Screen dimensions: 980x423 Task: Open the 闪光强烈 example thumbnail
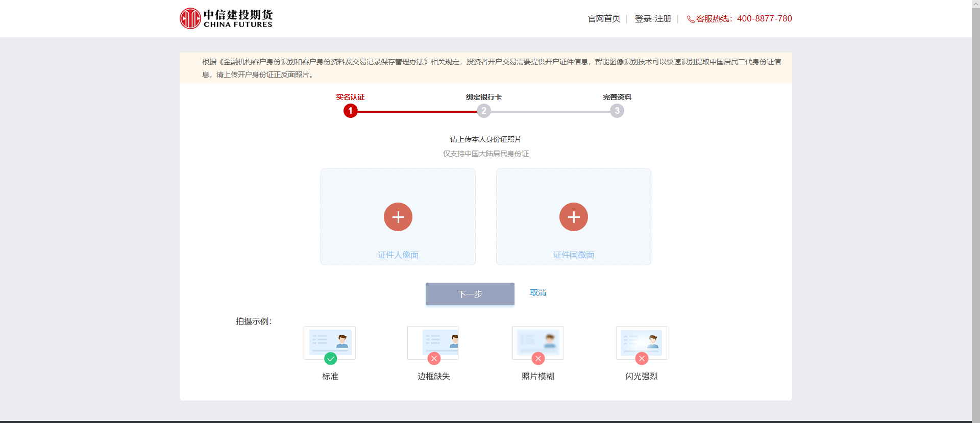coord(642,342)
